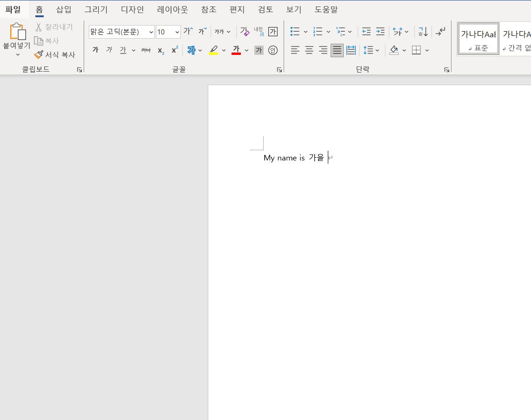Apply character border icon
Screen dimensions: 531x420
[273, 32]
